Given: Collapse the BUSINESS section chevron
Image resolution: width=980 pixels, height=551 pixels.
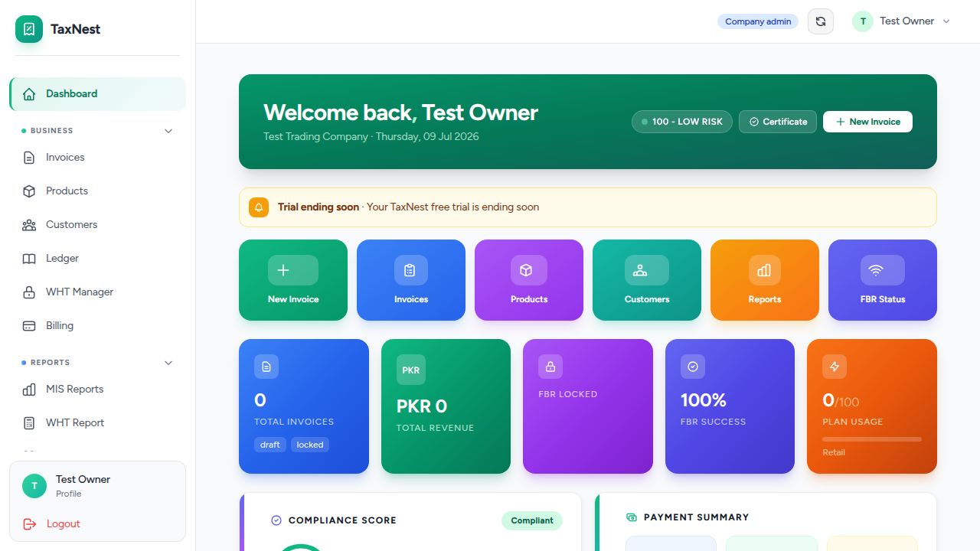Looking at the screenshot, I should coord(168,131).
